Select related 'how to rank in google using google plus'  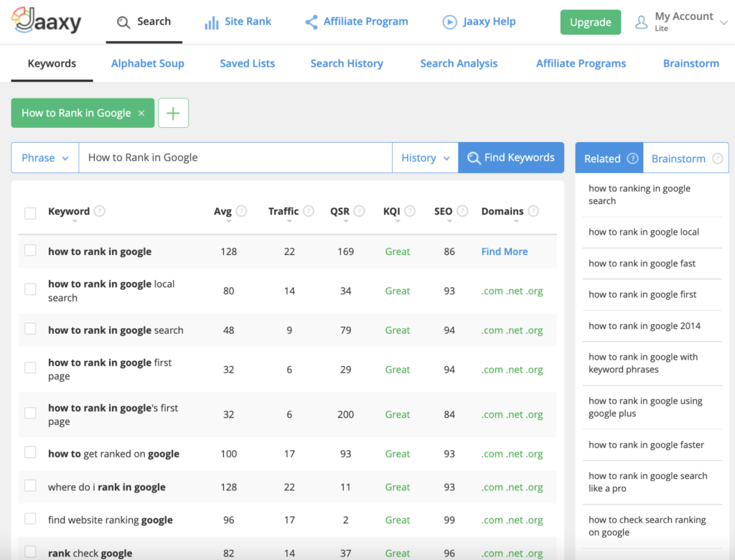pyautogui.click(x=645, y=407)
